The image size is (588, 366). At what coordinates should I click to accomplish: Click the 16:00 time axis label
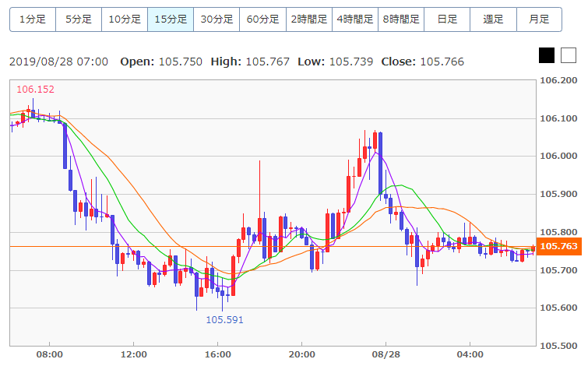pyautogui.click(x=218, y=354)
